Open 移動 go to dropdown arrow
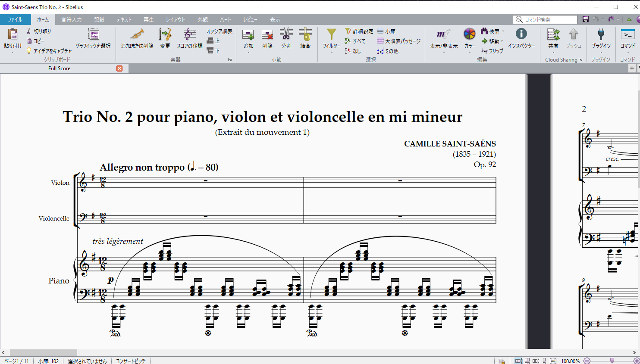This screenshot has width=640, height=364. pyautogui.click(x=502, y=41)
